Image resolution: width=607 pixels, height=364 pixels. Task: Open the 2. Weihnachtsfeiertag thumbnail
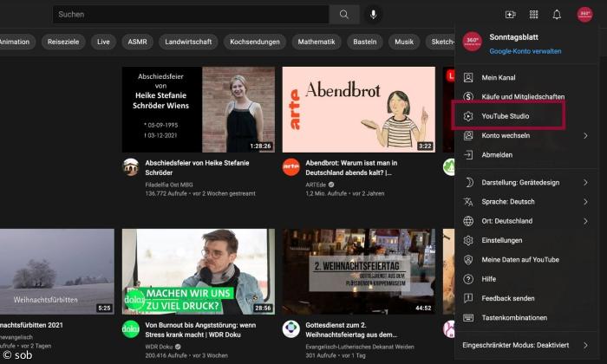[358, 271]
